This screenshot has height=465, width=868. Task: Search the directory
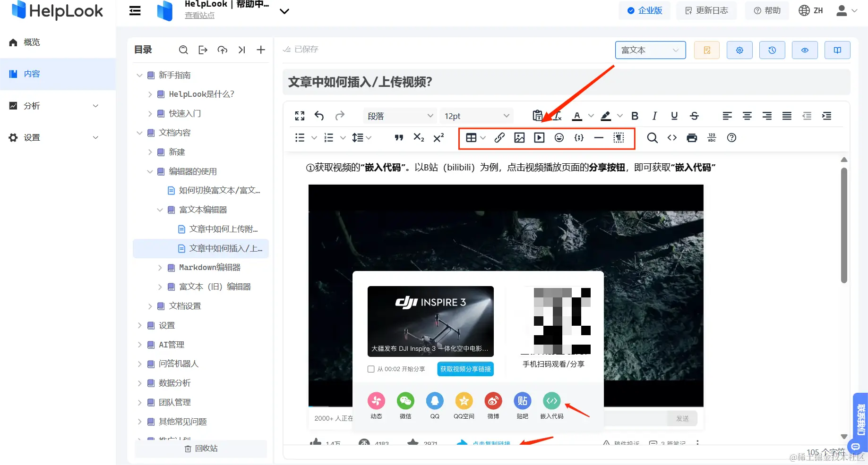(183, 50)
